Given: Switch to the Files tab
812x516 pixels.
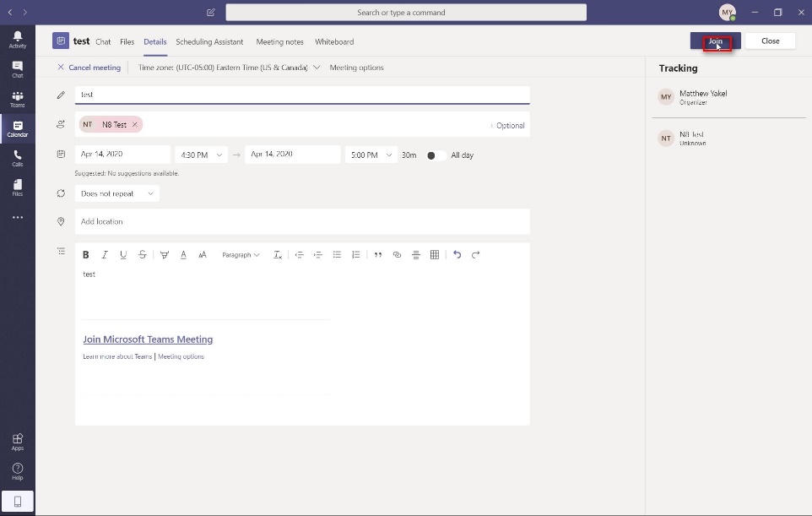Looking at the screenshot, I should (x=127, y=42).
